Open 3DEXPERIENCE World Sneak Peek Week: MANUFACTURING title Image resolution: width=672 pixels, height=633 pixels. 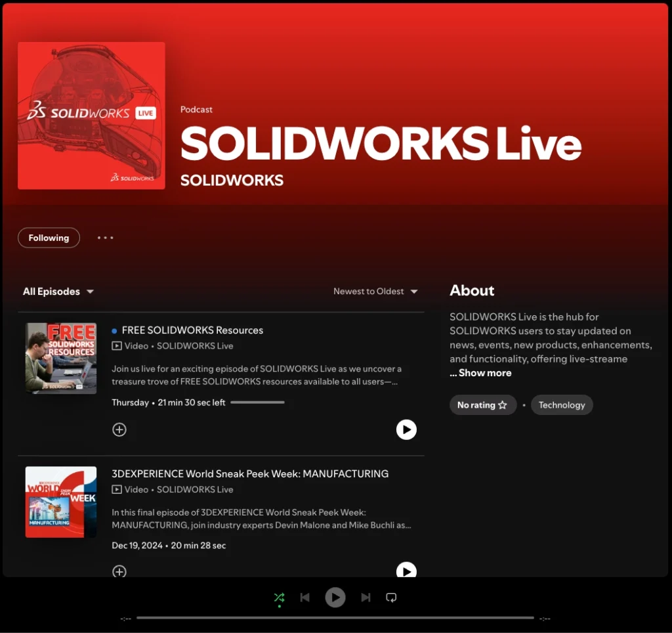pyautogui.click(x=250, y=473)
